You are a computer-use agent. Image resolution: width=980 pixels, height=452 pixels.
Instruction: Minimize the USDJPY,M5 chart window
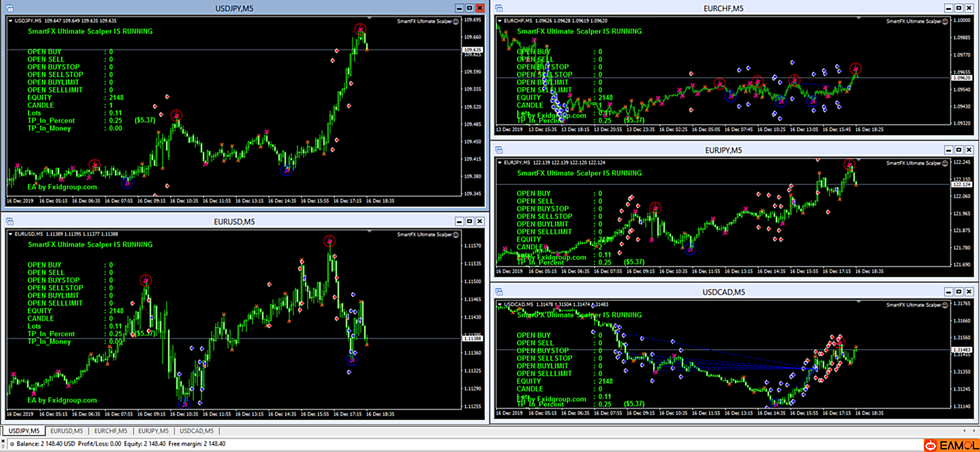[x=459, y=8]
